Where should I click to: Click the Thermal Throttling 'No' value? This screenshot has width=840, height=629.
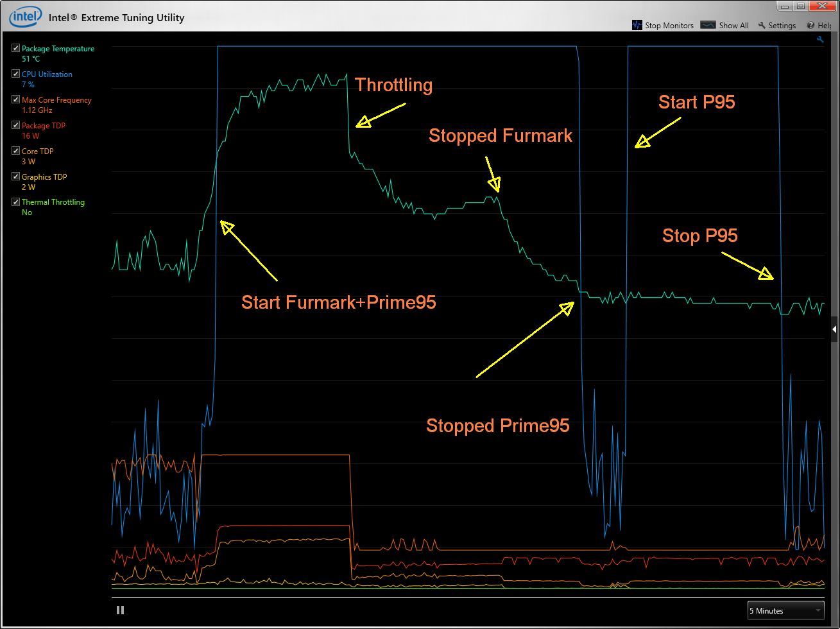click(x=27, y=212)
